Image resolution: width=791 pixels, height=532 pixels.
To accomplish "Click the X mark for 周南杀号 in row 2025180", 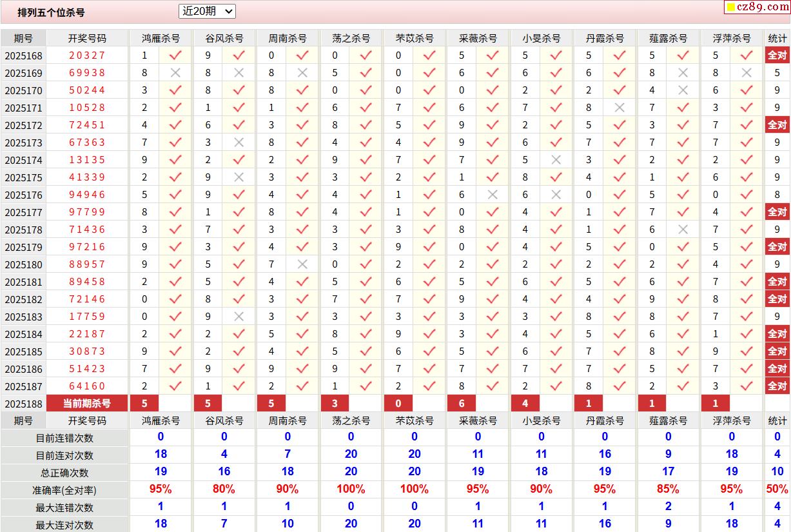I will coord(302,264).
